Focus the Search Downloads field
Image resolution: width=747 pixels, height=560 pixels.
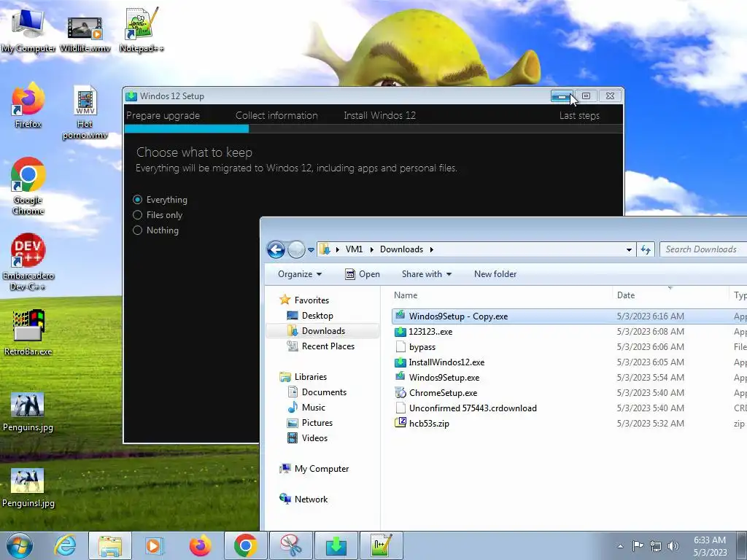click(703, 249)
